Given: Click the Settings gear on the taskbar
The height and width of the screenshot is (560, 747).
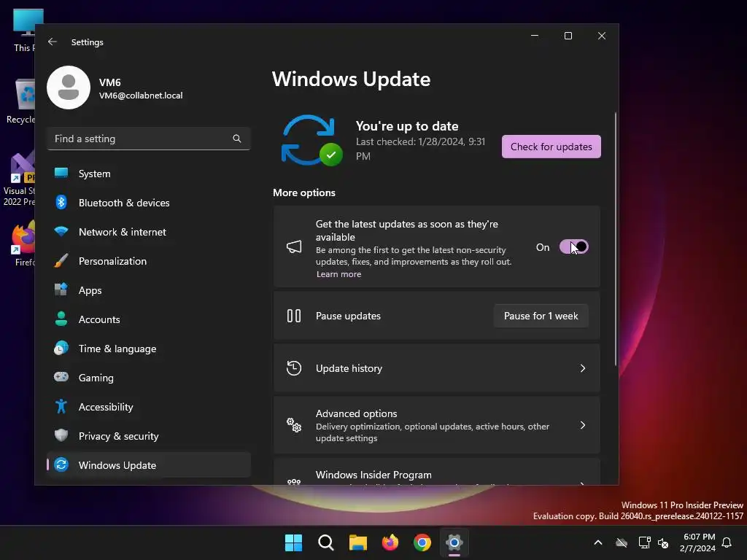Looking at the screenshot, I should (x=454, y=542).
